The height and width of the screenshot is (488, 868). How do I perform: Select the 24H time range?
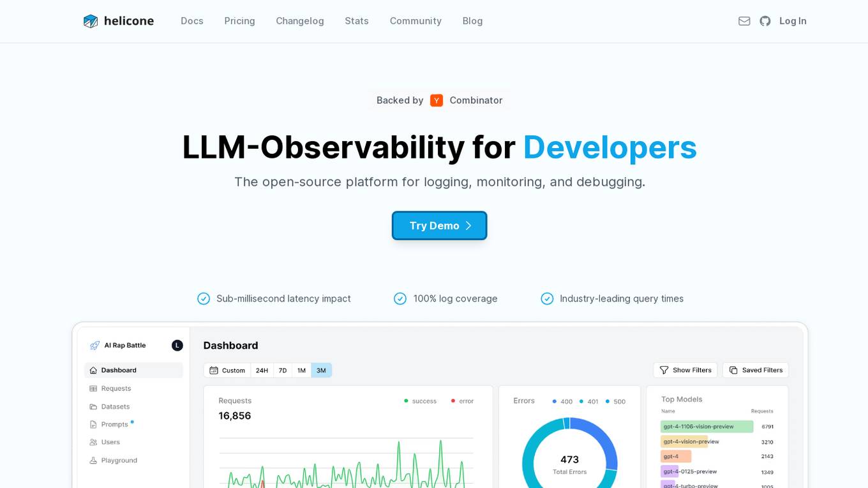262,370
